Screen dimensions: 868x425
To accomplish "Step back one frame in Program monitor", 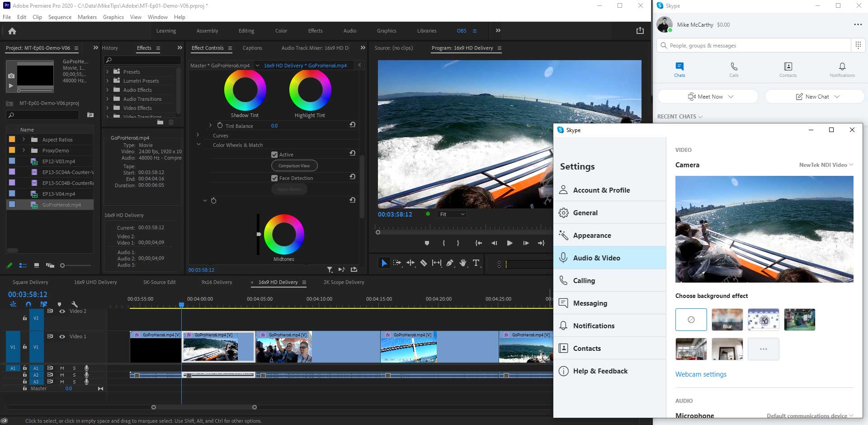I will point(494,243).
